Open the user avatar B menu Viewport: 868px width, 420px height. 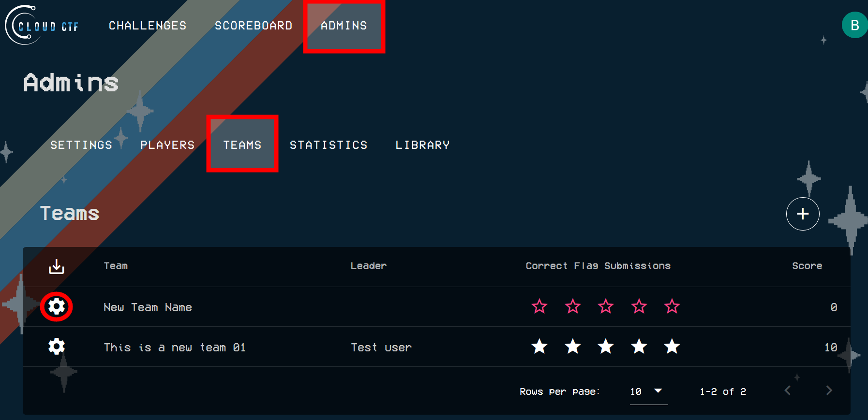point(855,25)
